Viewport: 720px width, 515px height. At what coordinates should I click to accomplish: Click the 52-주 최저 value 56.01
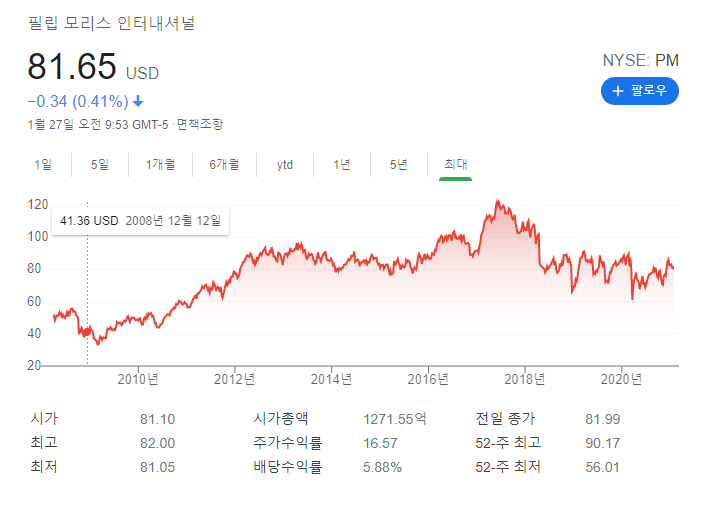(x=602, y=467)
